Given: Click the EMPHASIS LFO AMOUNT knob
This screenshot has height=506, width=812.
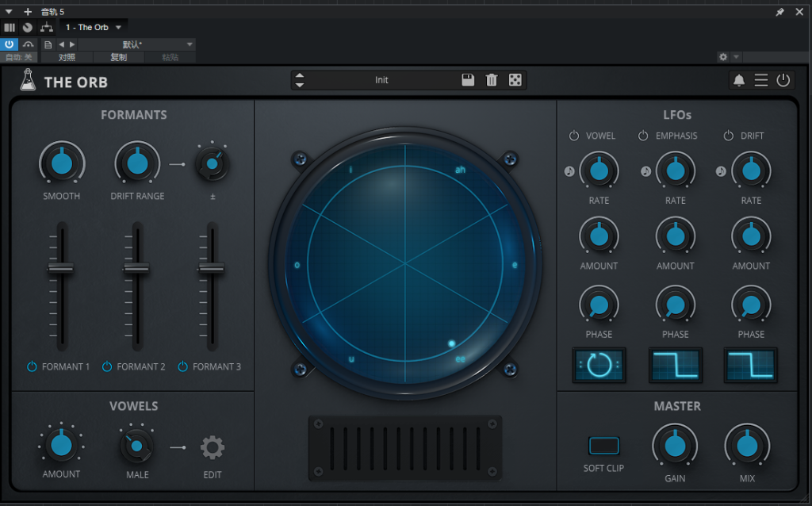Looking at the screenshot, I should pos(676,236).
